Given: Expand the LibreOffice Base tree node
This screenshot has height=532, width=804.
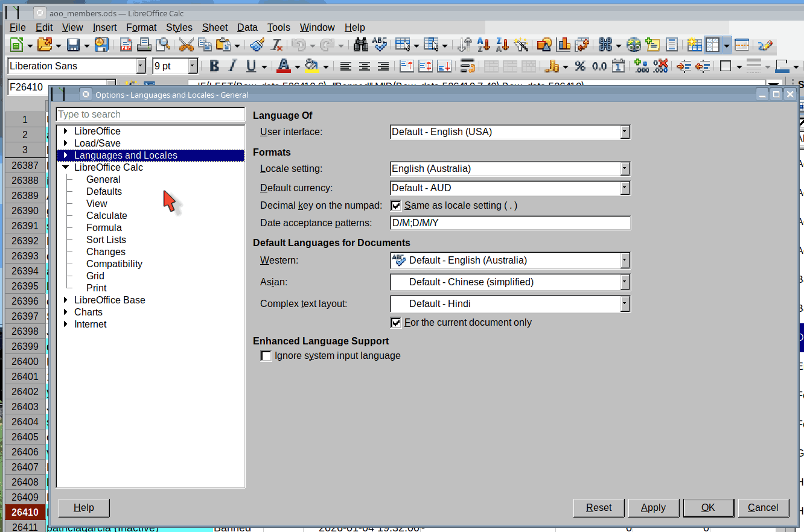Looking at the screenshot, I should pos(66,300).
